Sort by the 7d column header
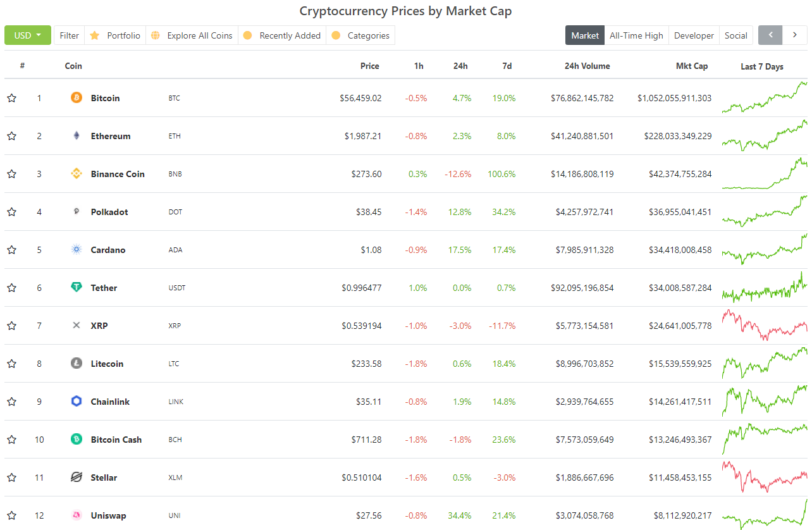The width and height of the screenshot is (812, 530). (507, 66)
